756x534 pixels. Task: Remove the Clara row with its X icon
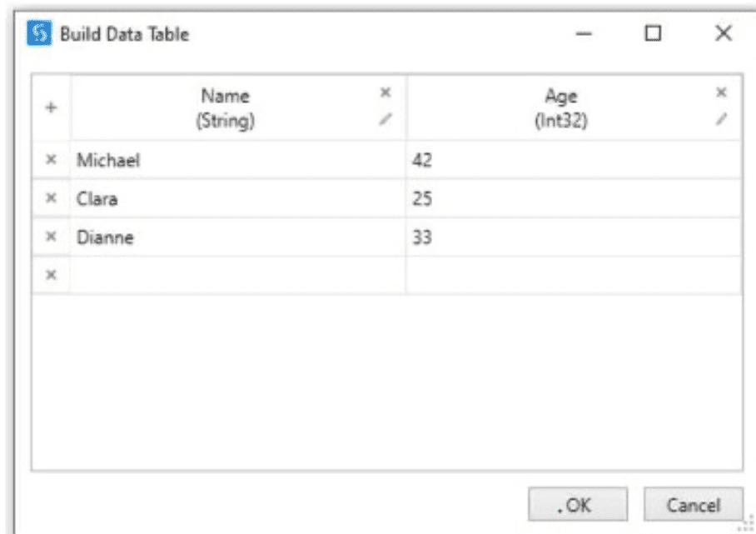(51, 197)
